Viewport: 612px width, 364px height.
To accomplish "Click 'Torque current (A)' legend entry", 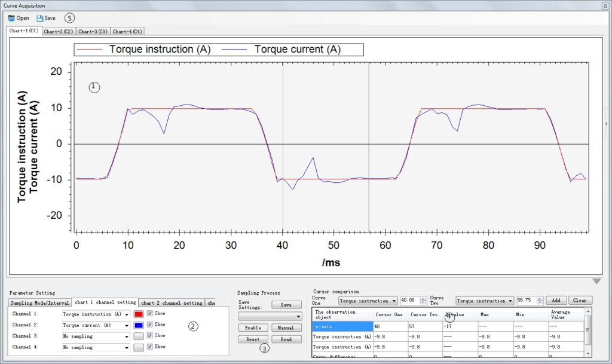I will (281, 50).
